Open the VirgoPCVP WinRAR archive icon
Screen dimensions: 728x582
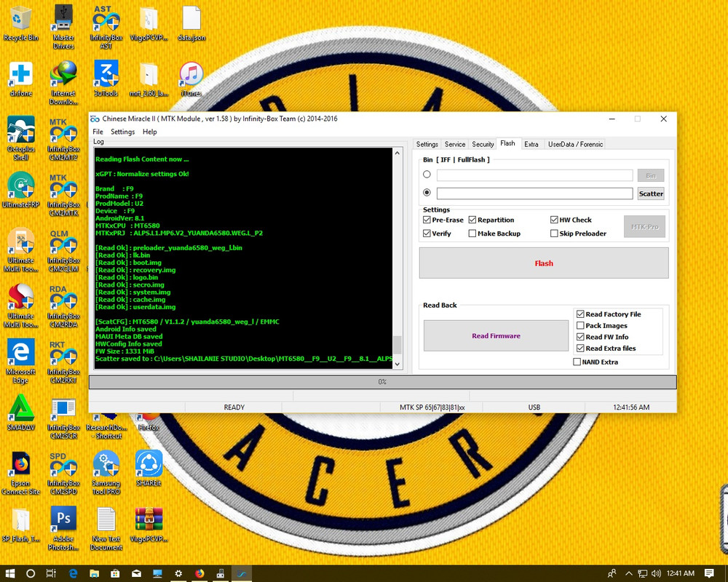pyautogui.click(x=149, y=525)
